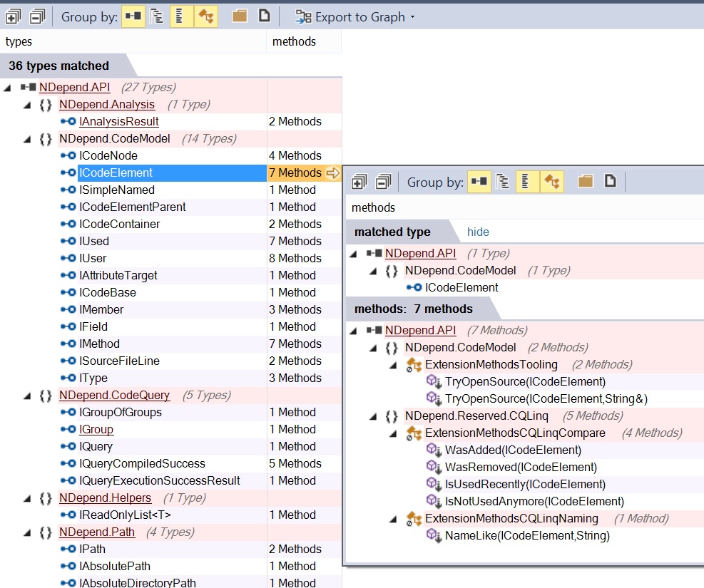
Task: Select IsUsedRecently(ICodeElement) method
Action: coord(525,485)
